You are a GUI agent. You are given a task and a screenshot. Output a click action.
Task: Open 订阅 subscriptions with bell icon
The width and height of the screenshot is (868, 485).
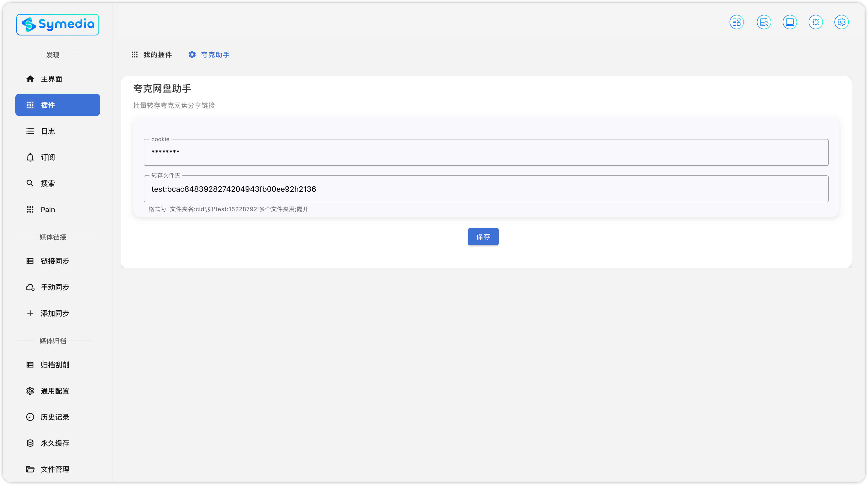47,157
